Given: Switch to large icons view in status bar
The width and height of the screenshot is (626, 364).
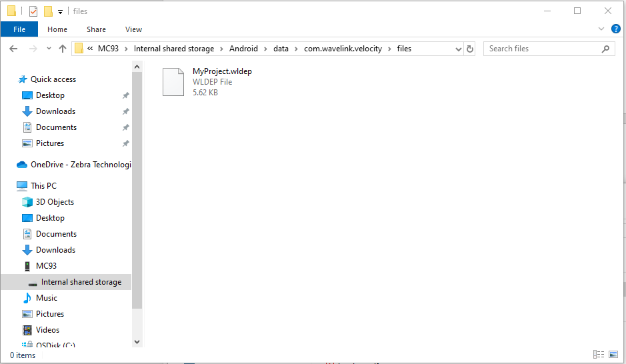Looking at the screenshot, I should (x=613, y=355).
